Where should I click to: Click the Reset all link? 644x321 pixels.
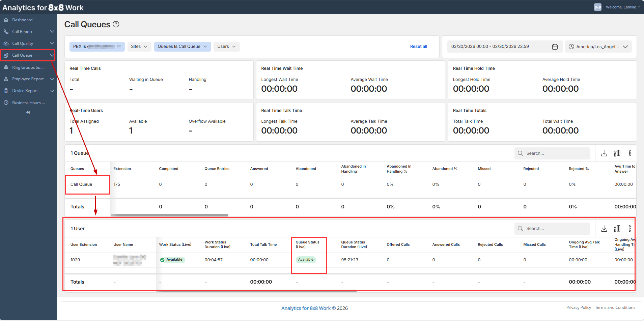tap(418, 47)
